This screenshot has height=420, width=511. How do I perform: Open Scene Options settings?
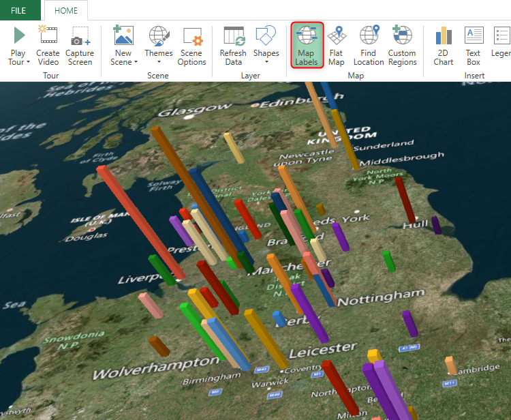point(191,46)
